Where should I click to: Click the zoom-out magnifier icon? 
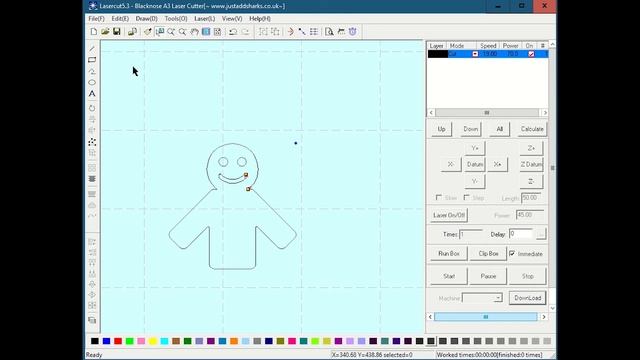[182, 32]
